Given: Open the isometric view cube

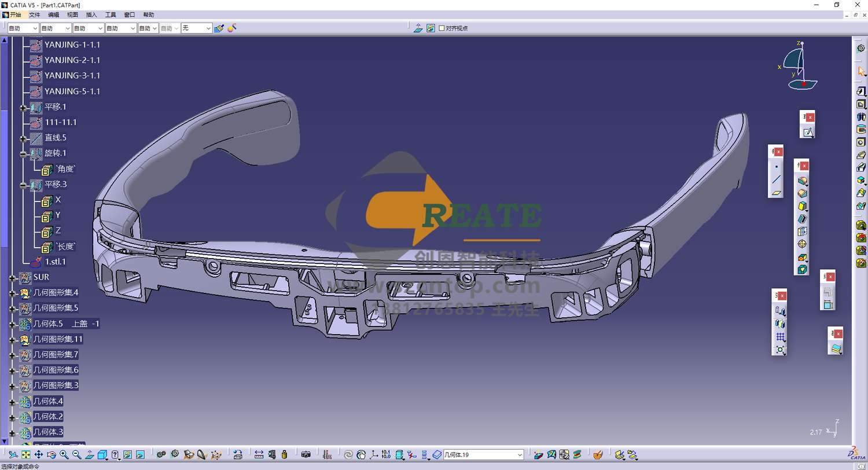Looking at the screenshot, I should [102, 455].
